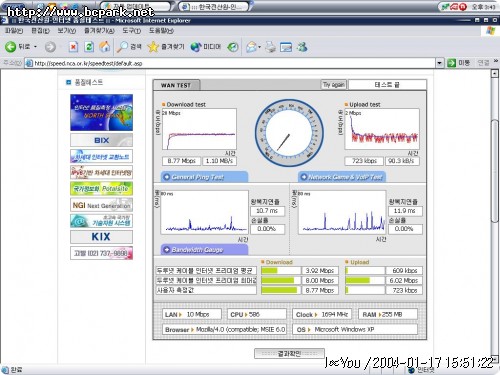Click the Edit page icon next to printer
Screen dimensions: 500x375
coord(286,47)
